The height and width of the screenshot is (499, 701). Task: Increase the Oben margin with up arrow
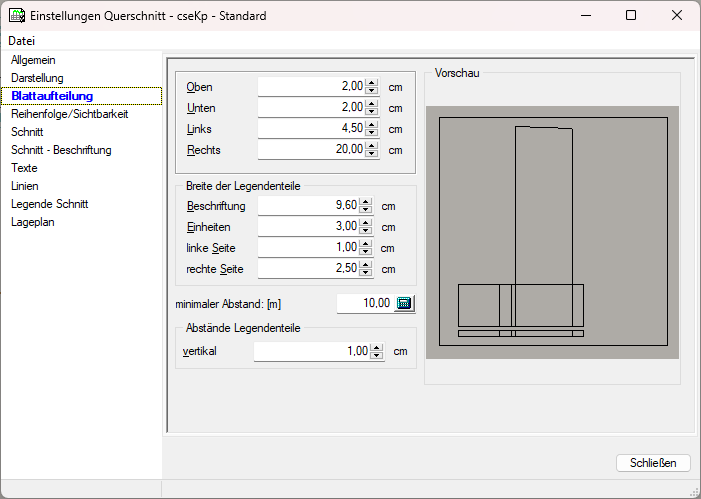coord(372,83)
